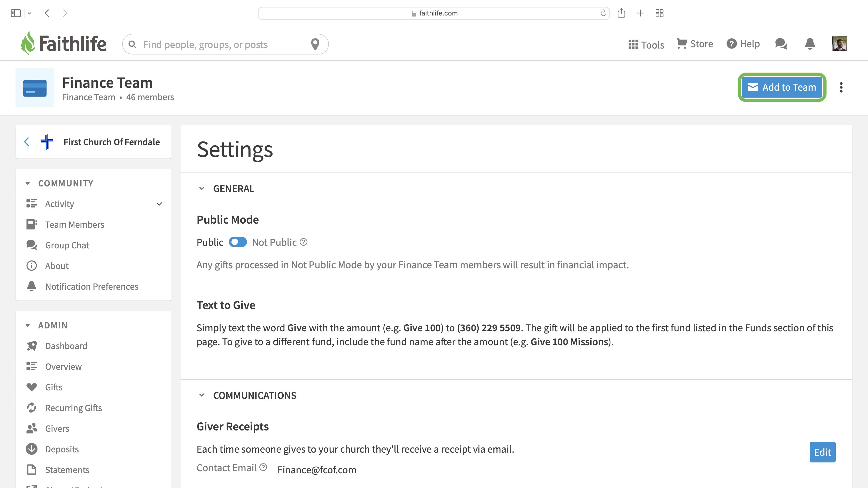This screenshot has height=488, width=868.
Task: Collapse the ADMIN section
Action: click(x=28, y=325)
